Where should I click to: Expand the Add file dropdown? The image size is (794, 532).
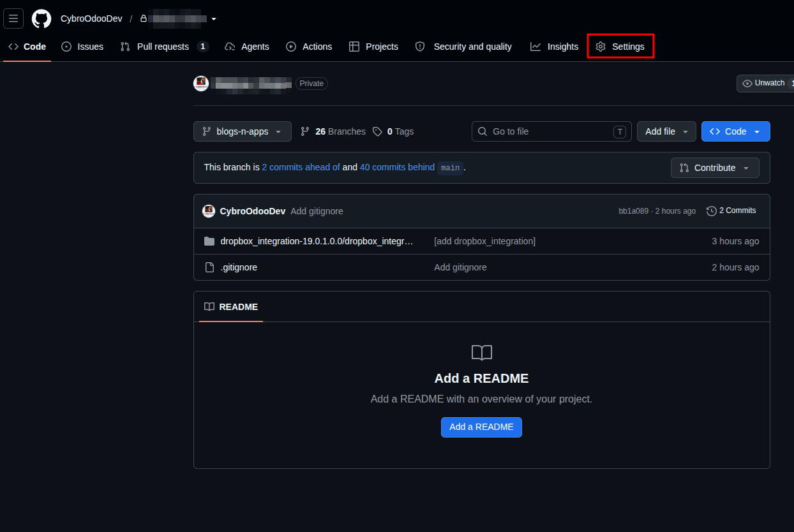(x=666, y=131)
